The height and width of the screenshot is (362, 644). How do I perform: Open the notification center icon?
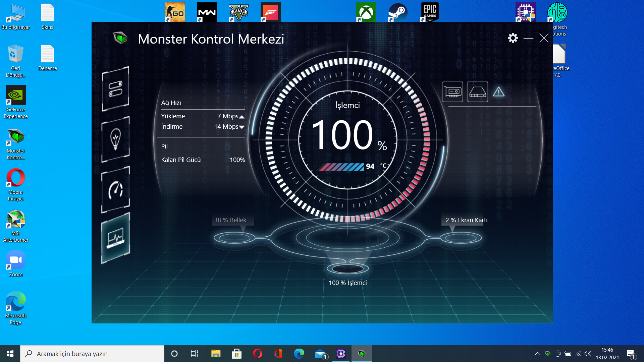631,354
